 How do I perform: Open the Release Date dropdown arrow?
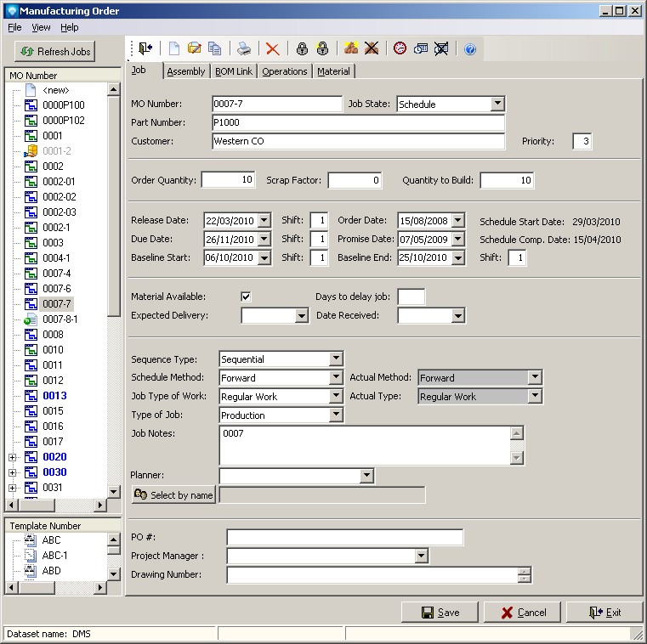tap(264, 221)
